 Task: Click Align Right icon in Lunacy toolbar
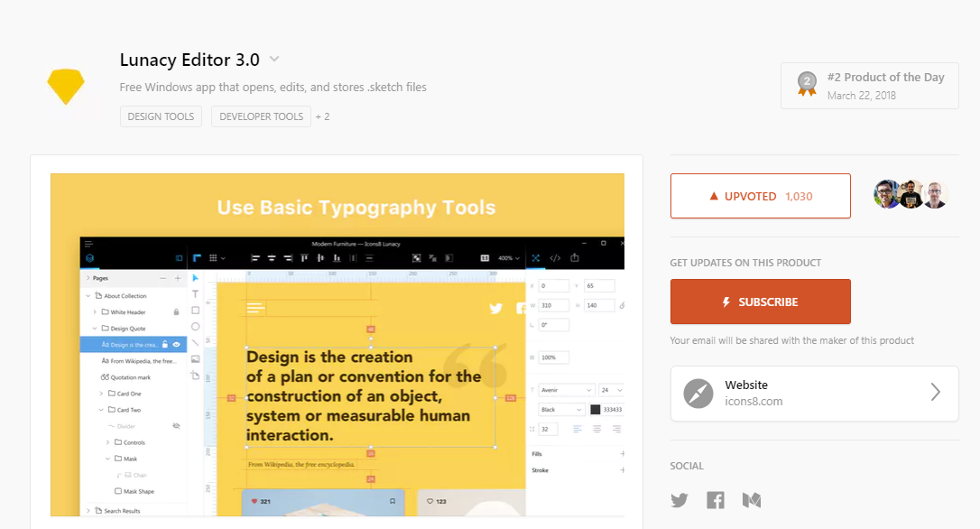click(288, 257)
